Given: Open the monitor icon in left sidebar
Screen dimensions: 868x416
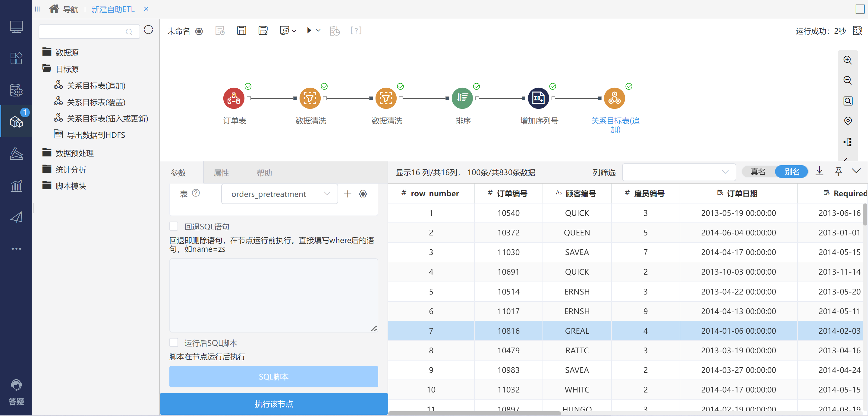Looking at the screenshot, I should pos(16,27).
